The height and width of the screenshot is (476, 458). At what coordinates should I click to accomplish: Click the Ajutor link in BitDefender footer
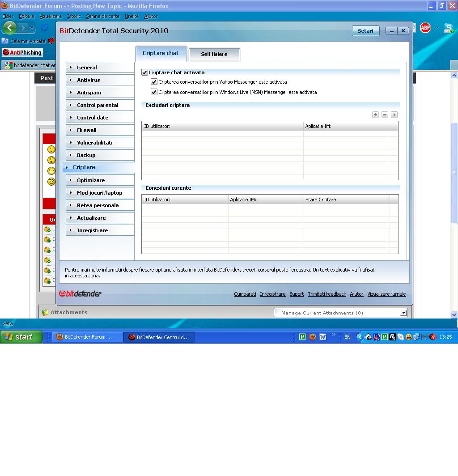pos(356,294)
